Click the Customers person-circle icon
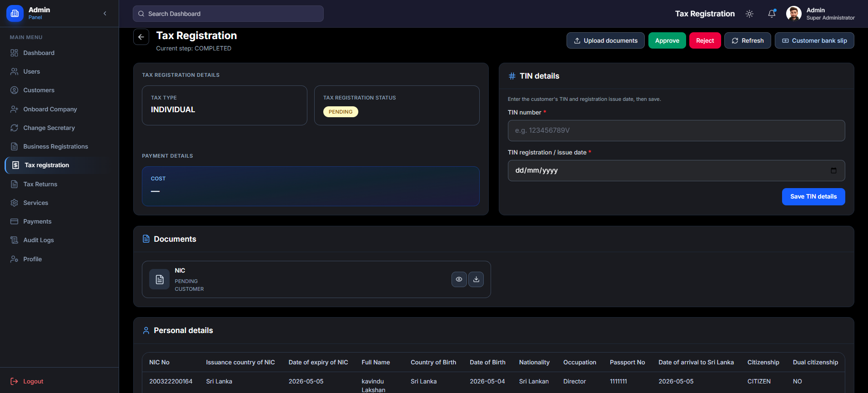Image resolution: width=868 pixels, height=393 pixels. coord(14,90)
